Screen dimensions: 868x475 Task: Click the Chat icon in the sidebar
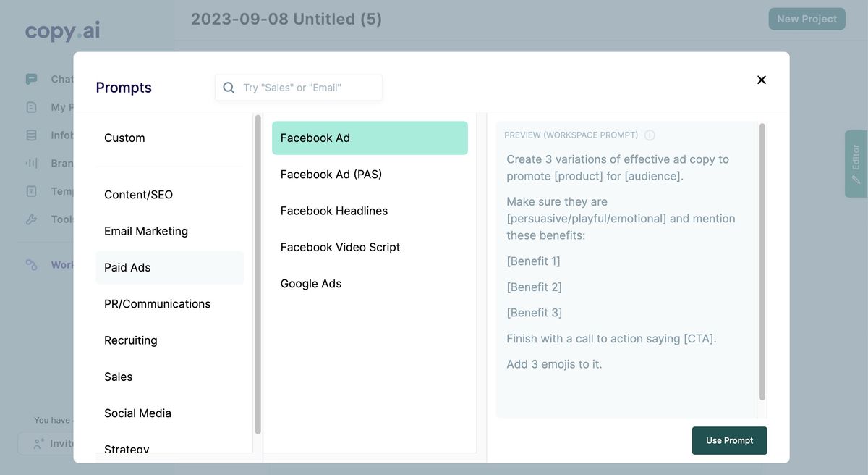[x=31, y=79]
